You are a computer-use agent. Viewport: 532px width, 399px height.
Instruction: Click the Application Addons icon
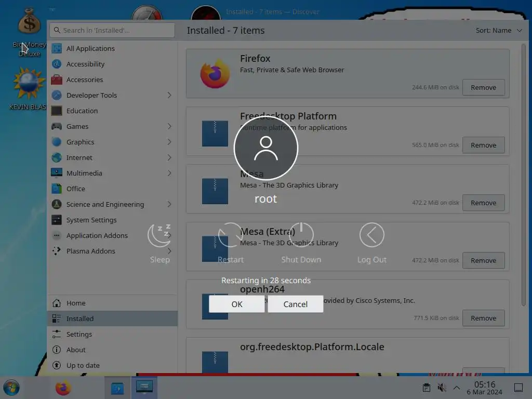coord(57,235)
